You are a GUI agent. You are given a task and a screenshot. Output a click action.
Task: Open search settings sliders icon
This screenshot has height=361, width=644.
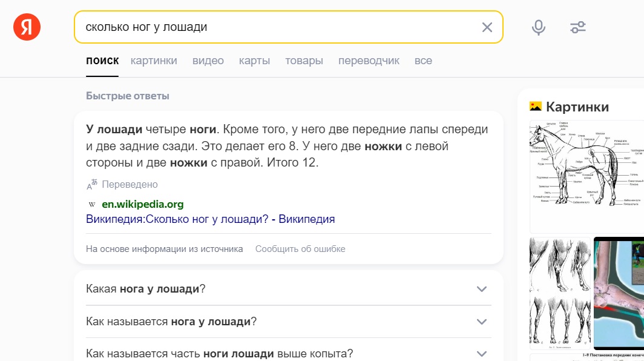click(578, 27)
